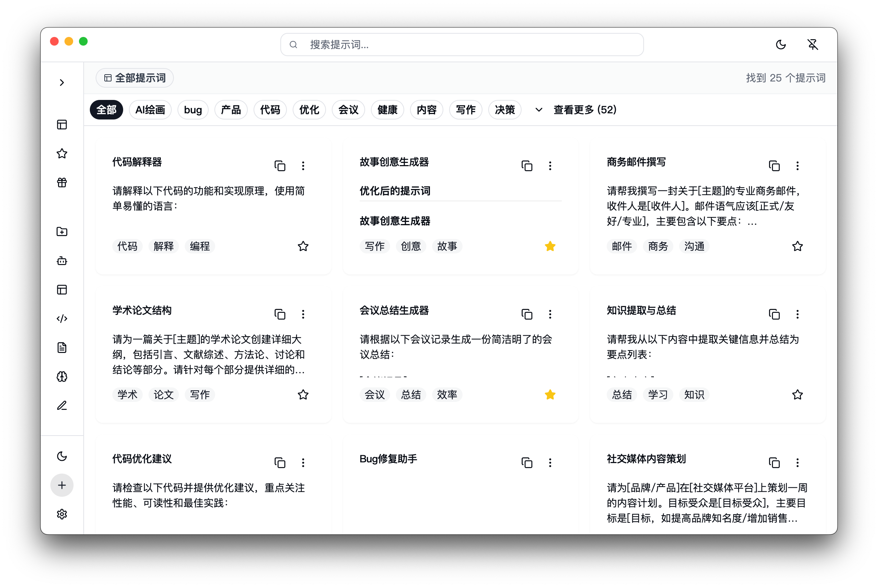The height and width of the screenshot is (588, 878).
Task: Open the robot icon in the sidebar
Action: tap(62, 261)
